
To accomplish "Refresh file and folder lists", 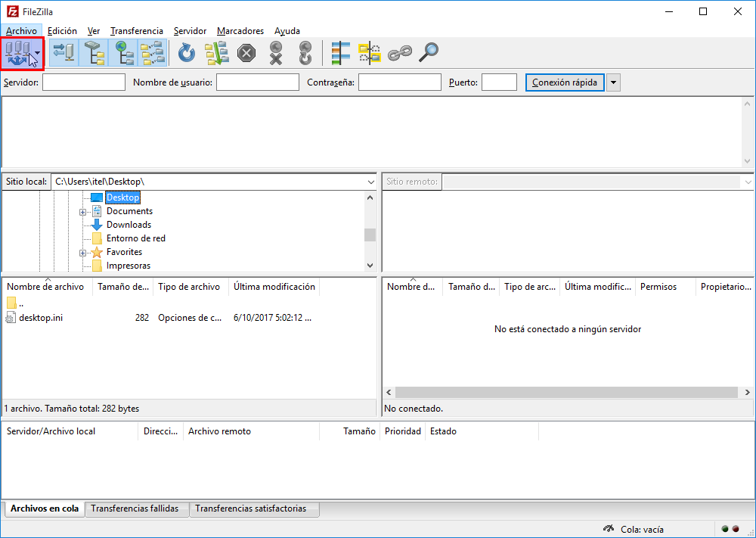I will pyautogui.click(x=187, y=53).
